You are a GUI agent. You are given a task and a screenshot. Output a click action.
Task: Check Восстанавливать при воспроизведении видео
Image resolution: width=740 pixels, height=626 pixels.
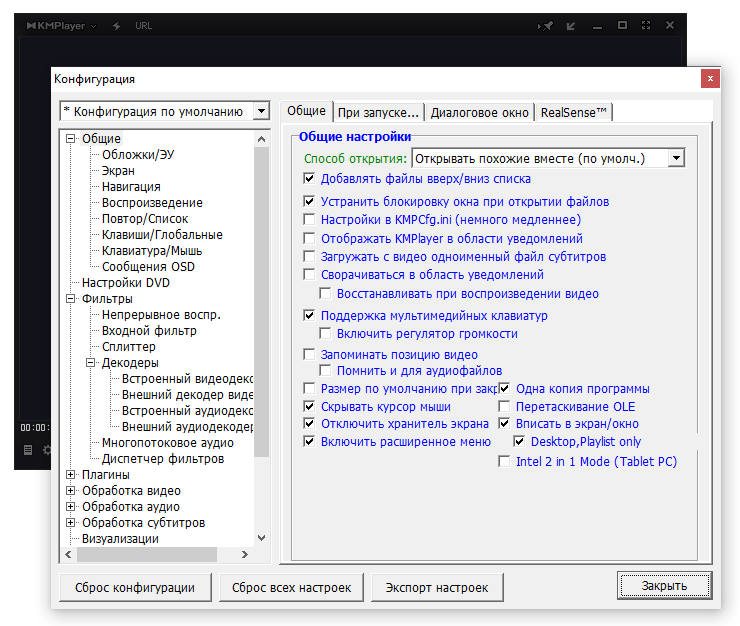tap(325, 294)
